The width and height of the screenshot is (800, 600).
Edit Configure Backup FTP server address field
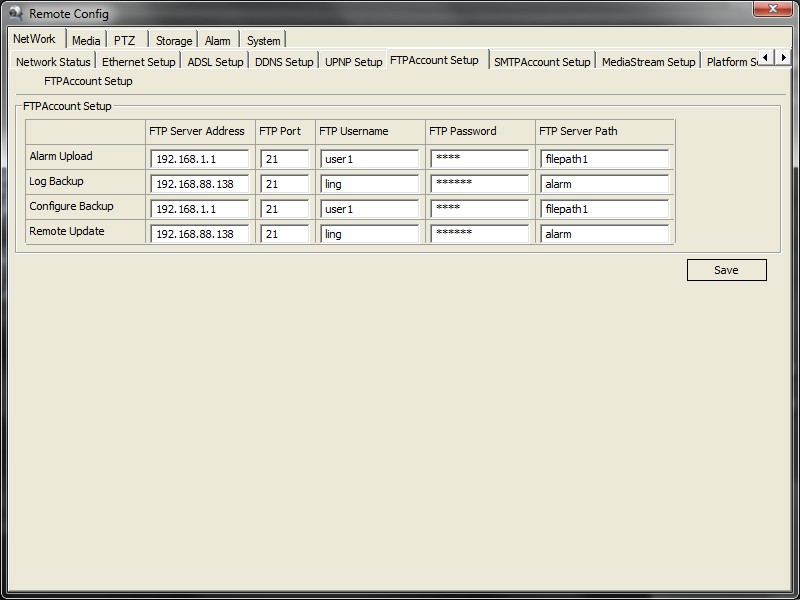199,209
